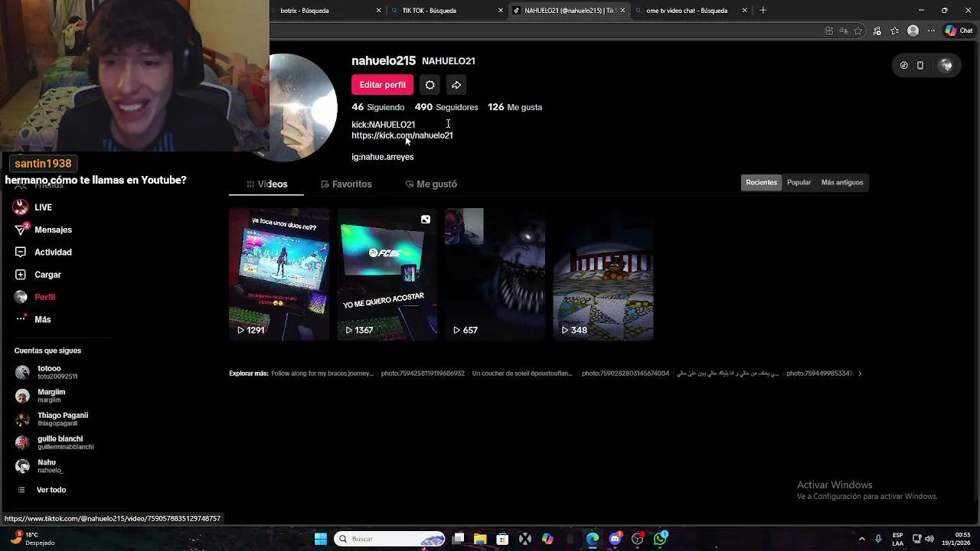Click the 126 Me gusta count
Image resolution: width=980 pixels, height=551 pixels.
(x=514, y=107)
